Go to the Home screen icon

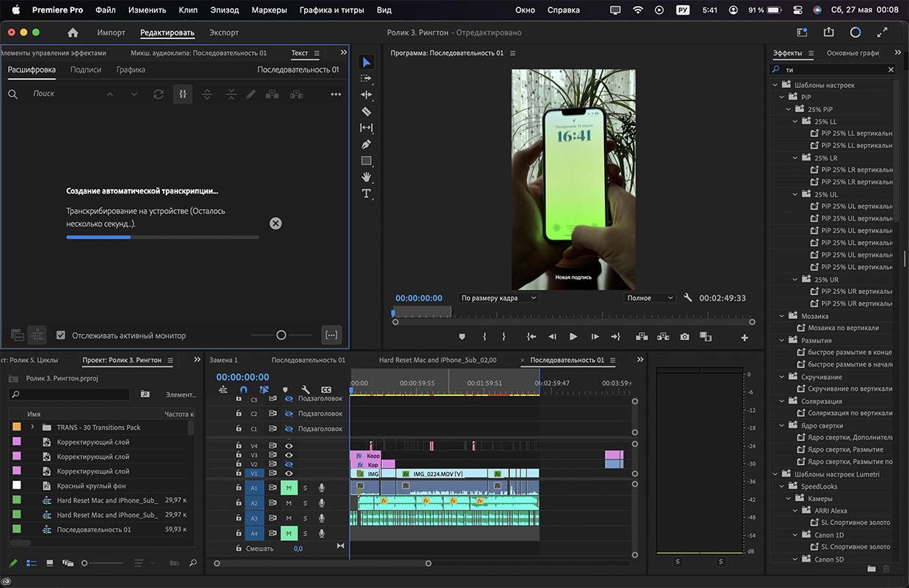73,32
